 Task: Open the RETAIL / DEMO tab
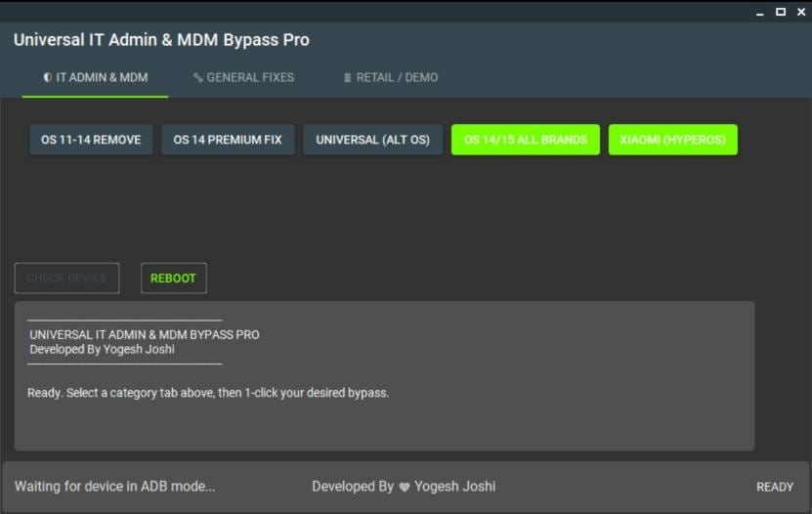click(391, 77)
